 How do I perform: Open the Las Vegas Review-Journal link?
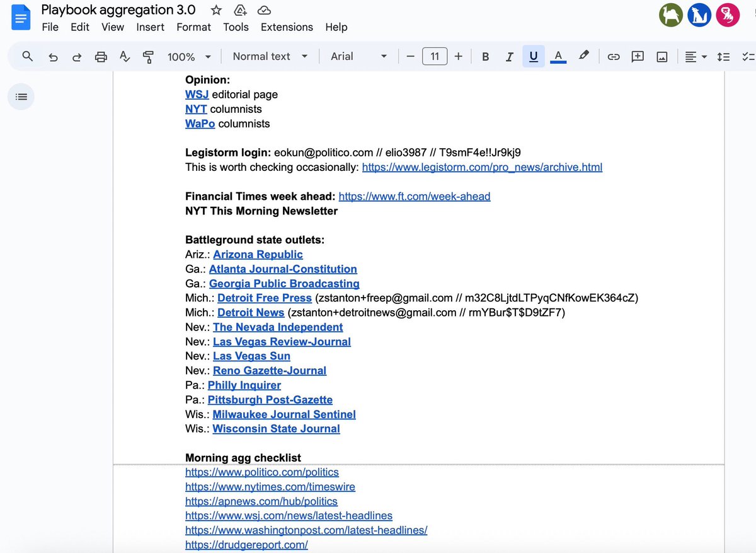click(x=282, y=341)
